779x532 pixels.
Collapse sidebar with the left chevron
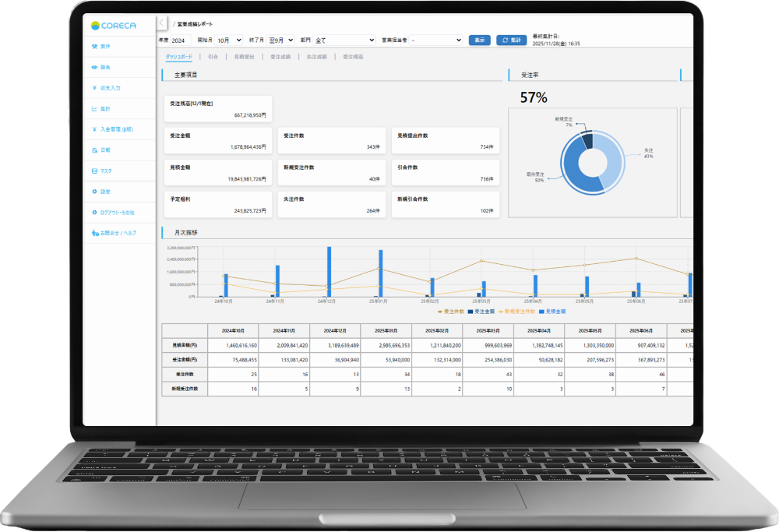coord(162,24)
